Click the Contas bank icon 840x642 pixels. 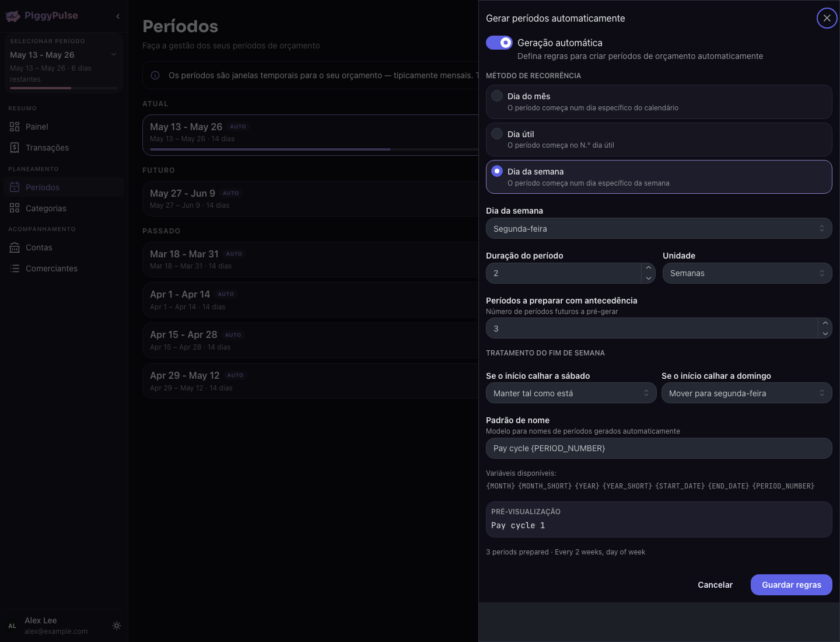tap(15, 247)
